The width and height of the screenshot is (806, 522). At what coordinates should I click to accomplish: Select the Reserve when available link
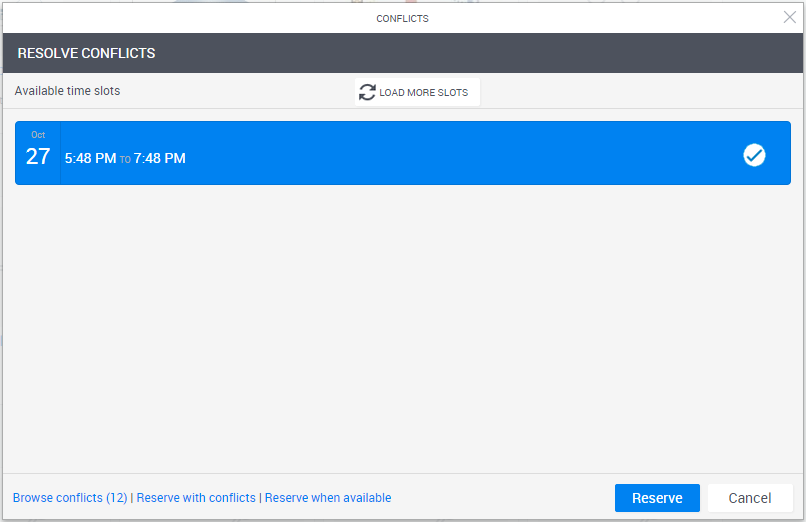point(328,498)
